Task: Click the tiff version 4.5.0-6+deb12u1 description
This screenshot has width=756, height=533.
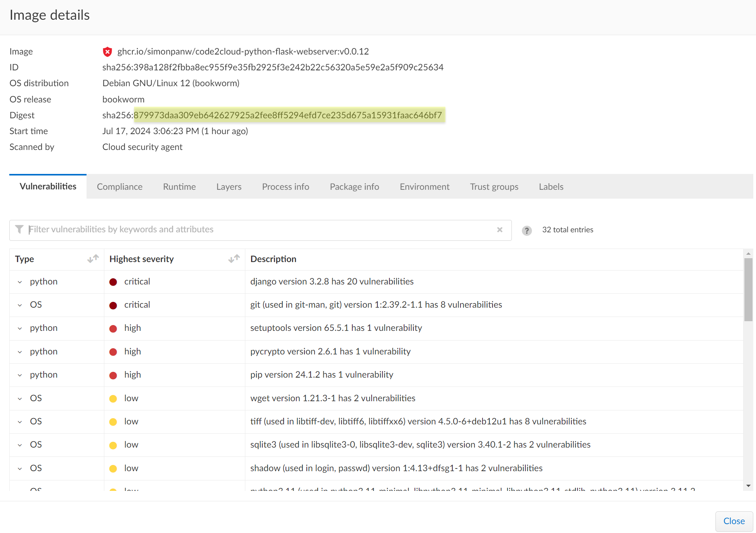Action: click(x=418, y=421)
